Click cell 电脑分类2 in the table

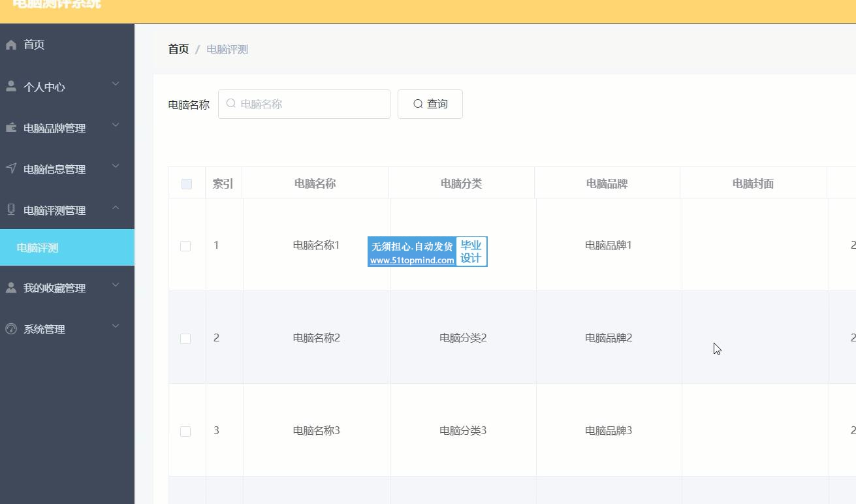click(x=464, y=338)
